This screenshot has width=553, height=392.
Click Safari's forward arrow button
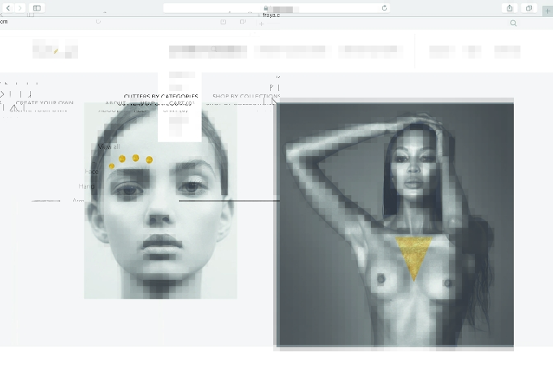click(20, 8)
